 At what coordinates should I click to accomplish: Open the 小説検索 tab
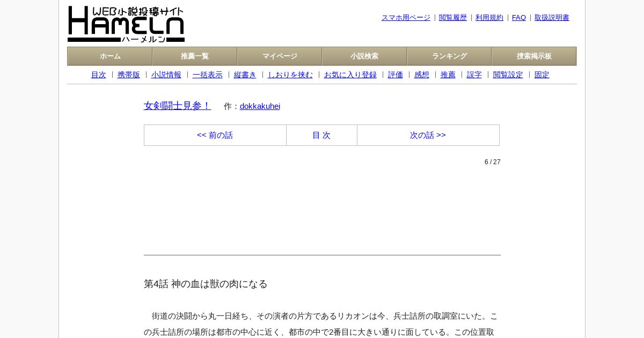(x=364, y=56)
